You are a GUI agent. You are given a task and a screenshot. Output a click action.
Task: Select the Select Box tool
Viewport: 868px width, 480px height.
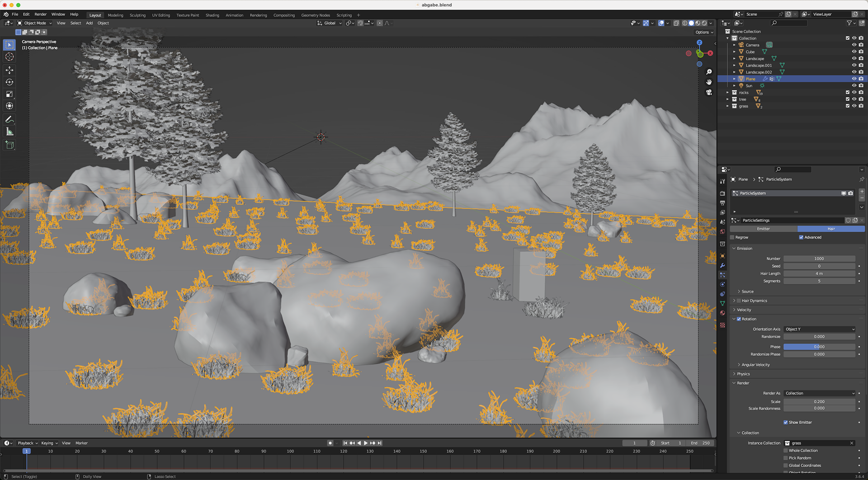click(9, 45)
